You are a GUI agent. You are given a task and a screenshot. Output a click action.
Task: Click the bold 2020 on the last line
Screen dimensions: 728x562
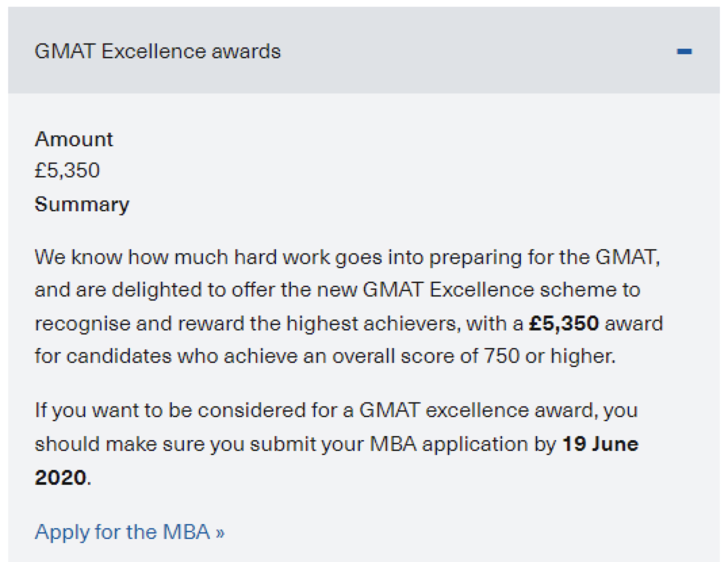pyautogui.click(x=60, y=477)
